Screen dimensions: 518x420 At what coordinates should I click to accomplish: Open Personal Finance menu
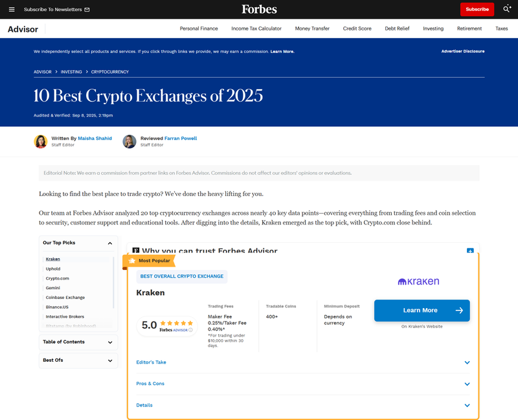(199, 28)
